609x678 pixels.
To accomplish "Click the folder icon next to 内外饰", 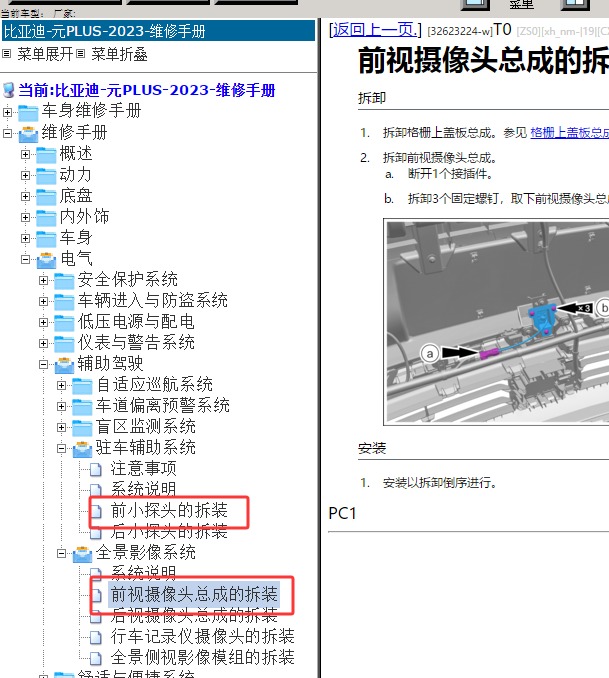I will (46, 217).
